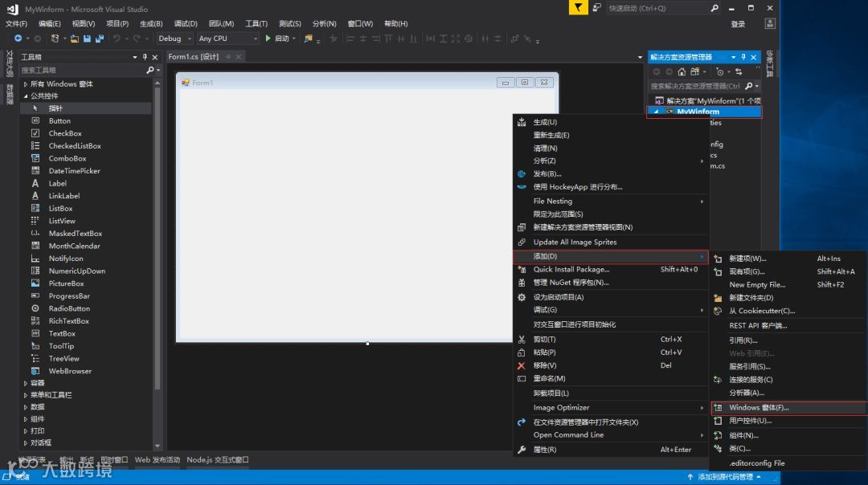868x485 pixels.
Task: Click the toolbox search magnifier icon
Action: 149,70
